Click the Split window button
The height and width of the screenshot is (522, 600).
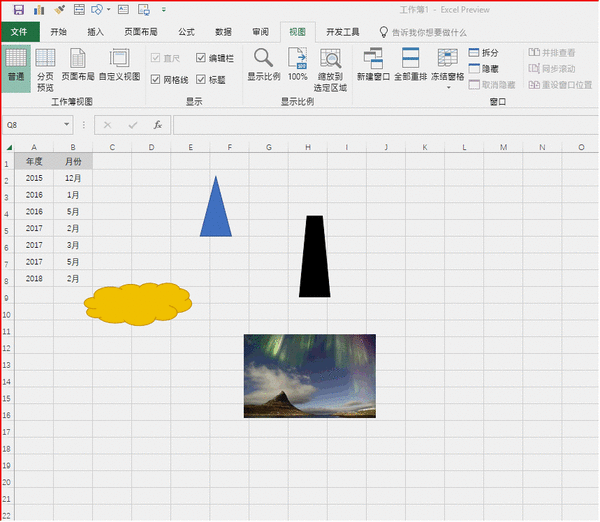click(482, 53)
